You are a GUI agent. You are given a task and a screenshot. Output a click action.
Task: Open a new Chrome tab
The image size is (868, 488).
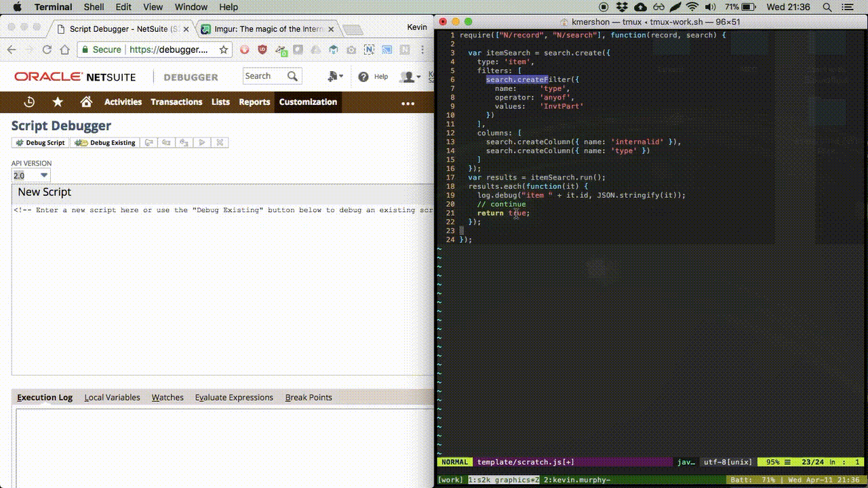click(353, 30)
